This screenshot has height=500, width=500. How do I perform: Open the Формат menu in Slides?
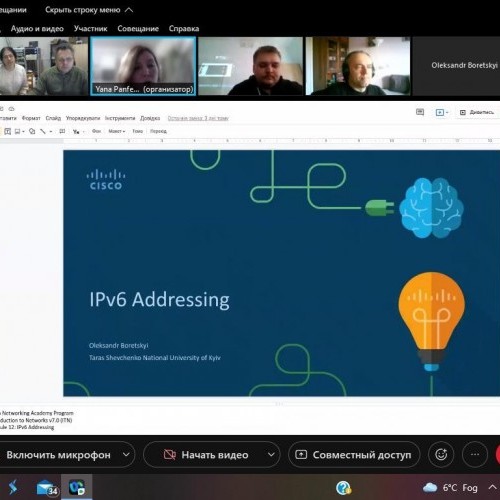point(31,118)
